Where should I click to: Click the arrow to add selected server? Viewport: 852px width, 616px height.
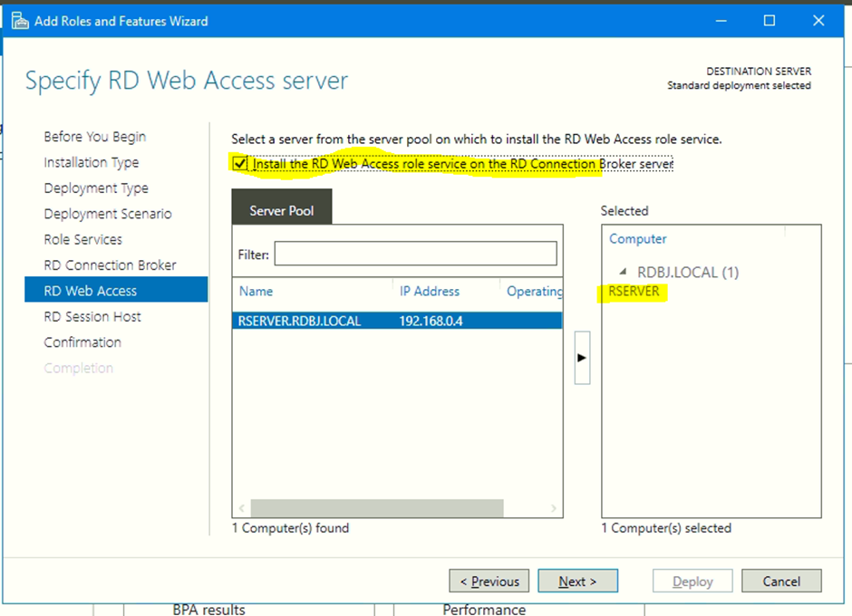click(x=581, y=356)
